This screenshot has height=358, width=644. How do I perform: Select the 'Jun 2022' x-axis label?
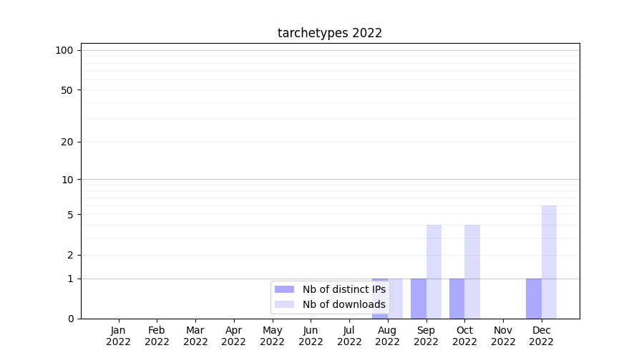(x=311, y=336)
